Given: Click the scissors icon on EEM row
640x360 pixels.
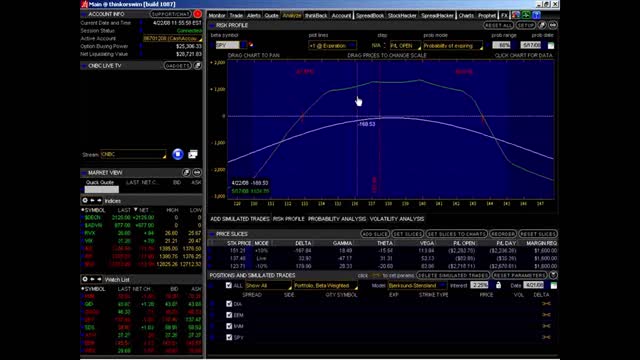Looking at the screenshot, I should [x=546, y=315].
